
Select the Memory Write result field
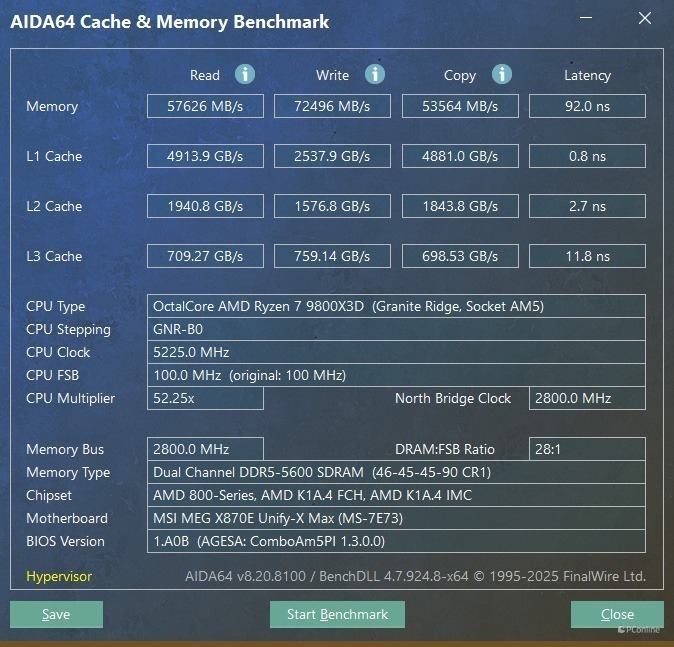[332, 106]
